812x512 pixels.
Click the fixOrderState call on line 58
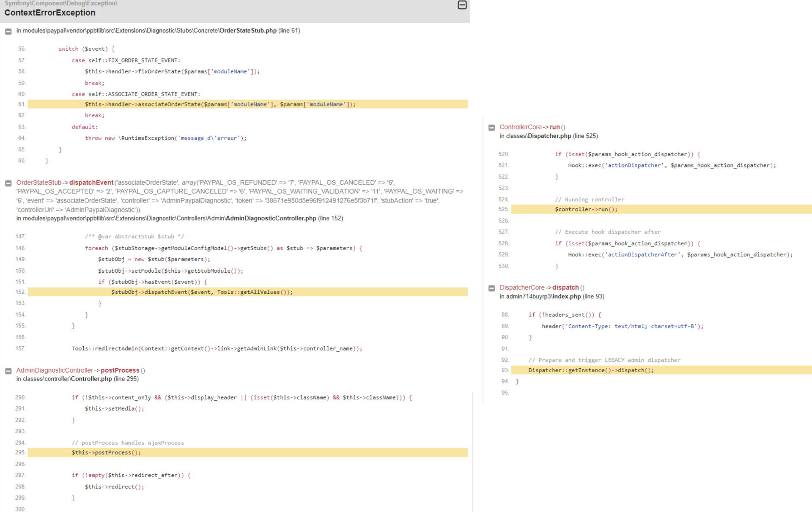172,71
